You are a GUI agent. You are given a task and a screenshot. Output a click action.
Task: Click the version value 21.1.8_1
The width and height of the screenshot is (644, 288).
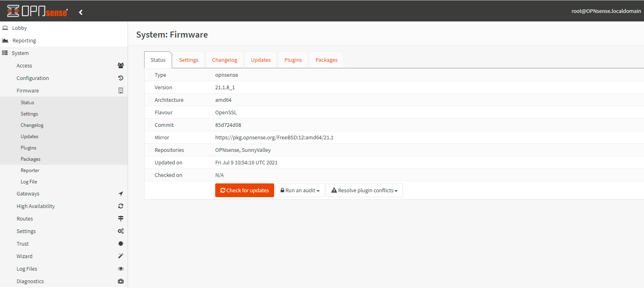tap(225, 87)
